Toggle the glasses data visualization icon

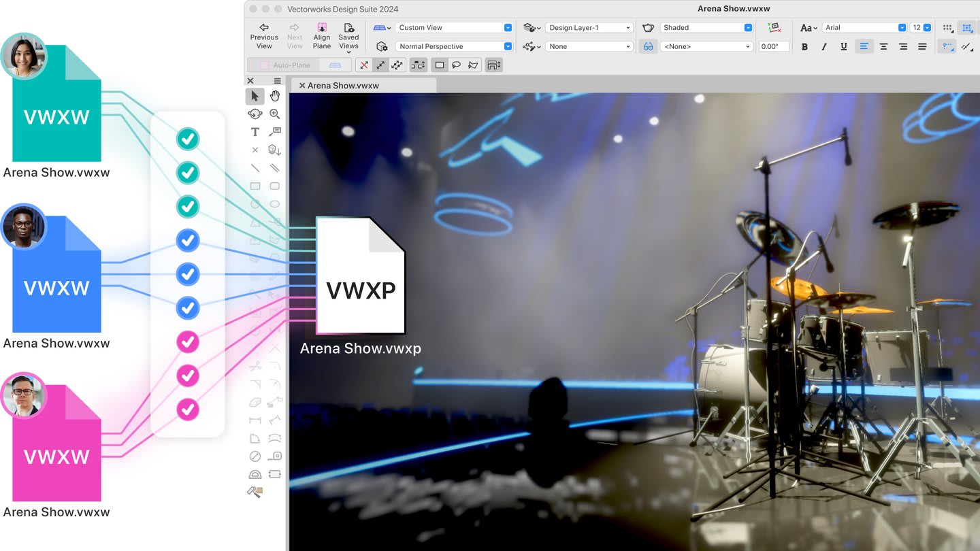pyautogui.click(x=649, y=46)
